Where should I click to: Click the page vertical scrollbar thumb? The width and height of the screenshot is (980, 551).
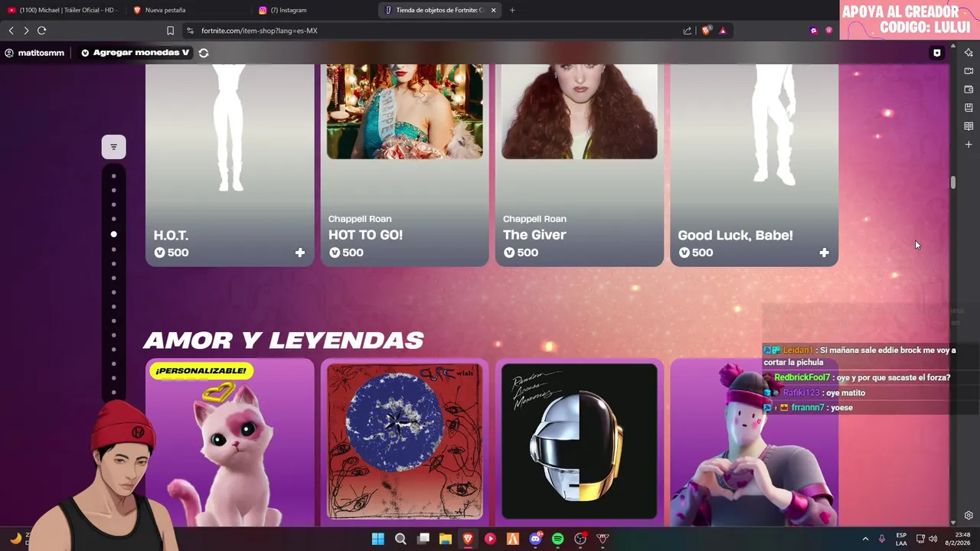point(953,182)
